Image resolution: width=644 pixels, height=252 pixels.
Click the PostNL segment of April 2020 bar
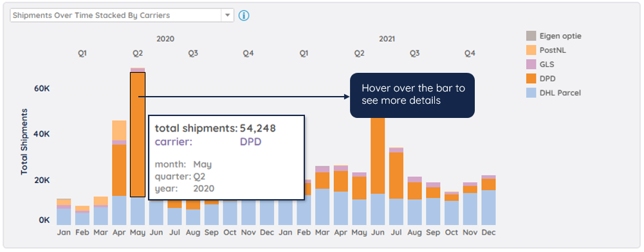119,131
